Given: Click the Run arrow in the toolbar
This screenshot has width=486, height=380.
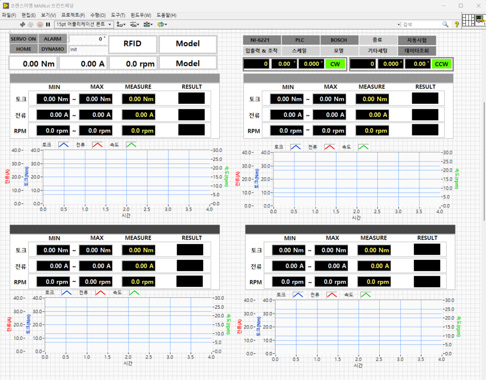Looking at the screenshot, I should point(23,24).
